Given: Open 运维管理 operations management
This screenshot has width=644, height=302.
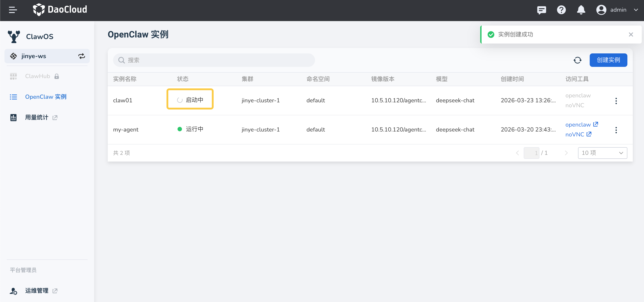Looking at the screenshot, I should point(37,291).
